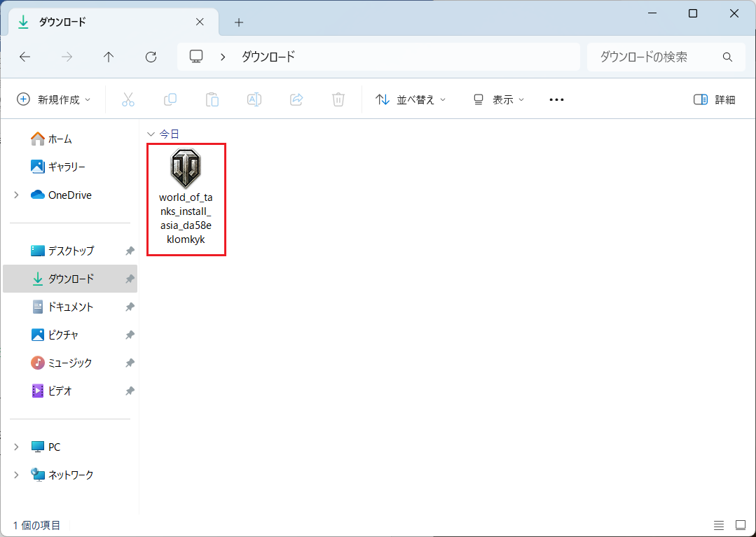Switch to the details list view icon

point(719,525)
